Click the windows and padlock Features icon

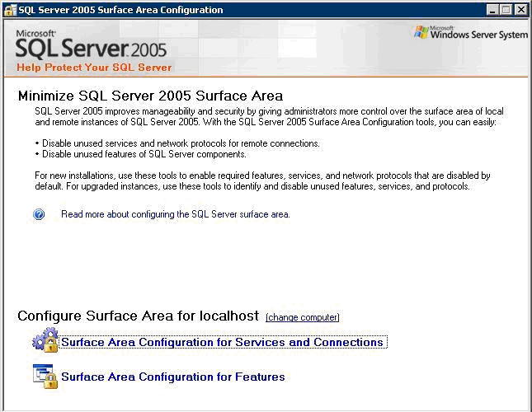[x=45, y=376]
